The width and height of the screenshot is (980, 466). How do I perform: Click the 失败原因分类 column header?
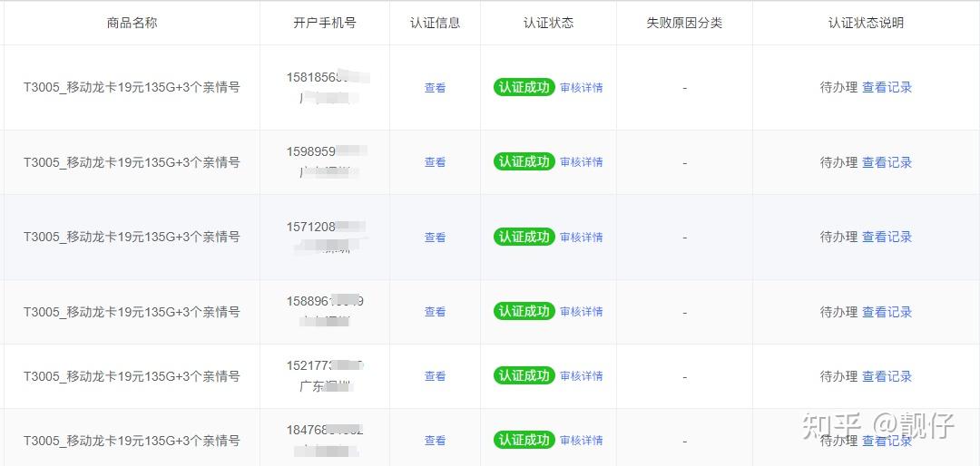[x=684, y=23]
